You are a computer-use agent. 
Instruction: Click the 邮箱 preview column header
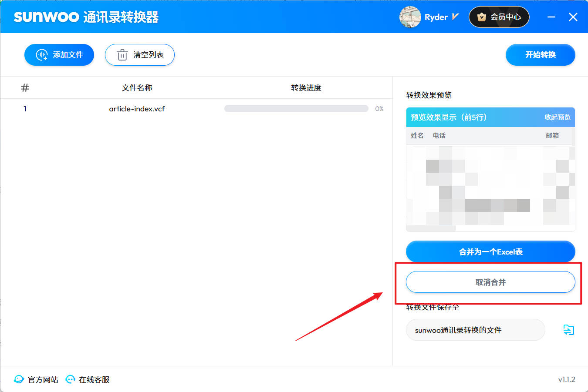click(x=552, y=136)
